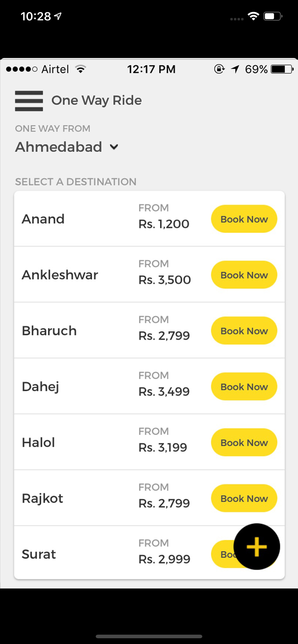Tap the yellow plus floating button

[x=256, y=547]
